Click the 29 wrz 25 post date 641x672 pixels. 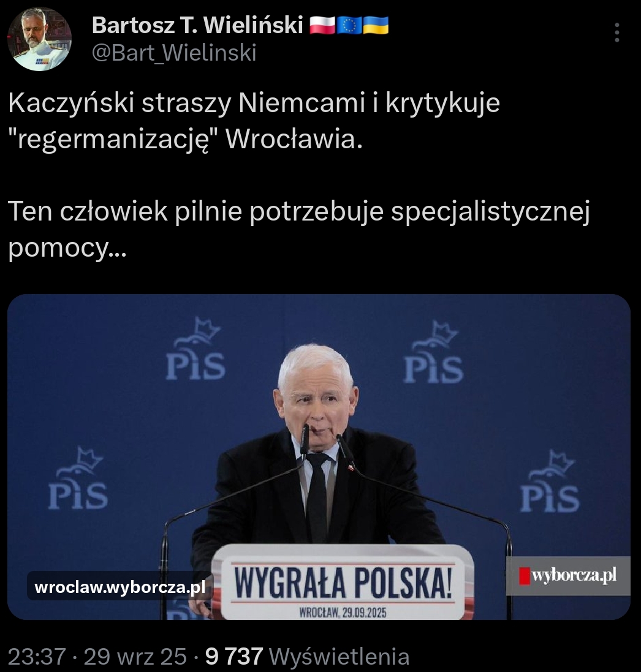click(x=135, y=656)
